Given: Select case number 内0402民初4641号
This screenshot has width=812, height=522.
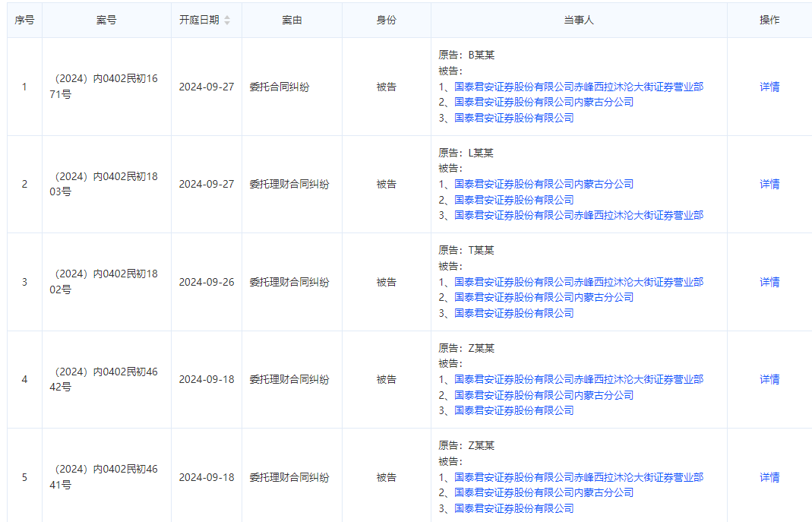Looking at the screenshot, I should click(x=104, y=477).
